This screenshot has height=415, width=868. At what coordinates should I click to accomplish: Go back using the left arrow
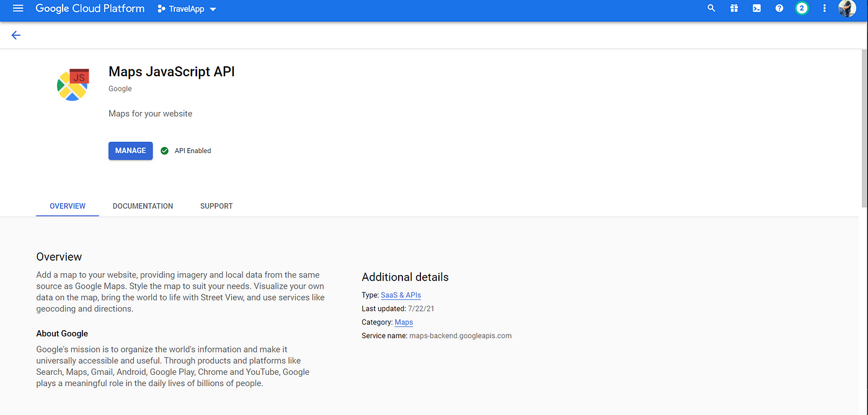pos(16,35)
